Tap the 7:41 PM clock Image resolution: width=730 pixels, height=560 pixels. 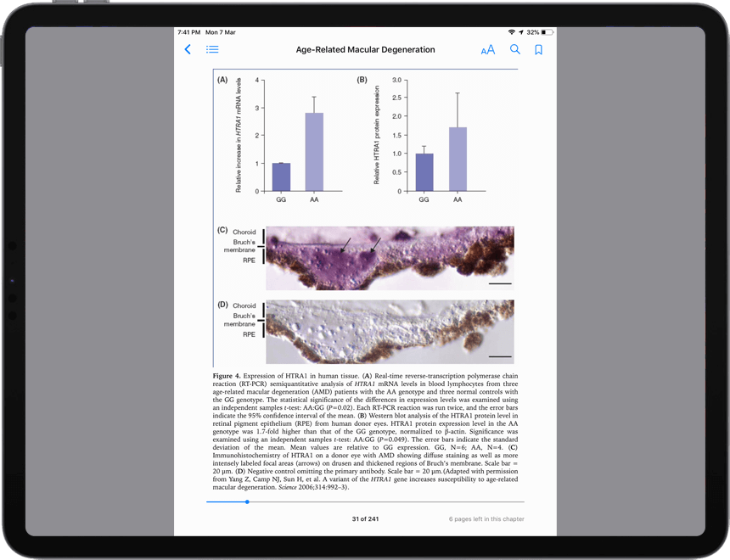pyautogui.click(x=188, y=32)
